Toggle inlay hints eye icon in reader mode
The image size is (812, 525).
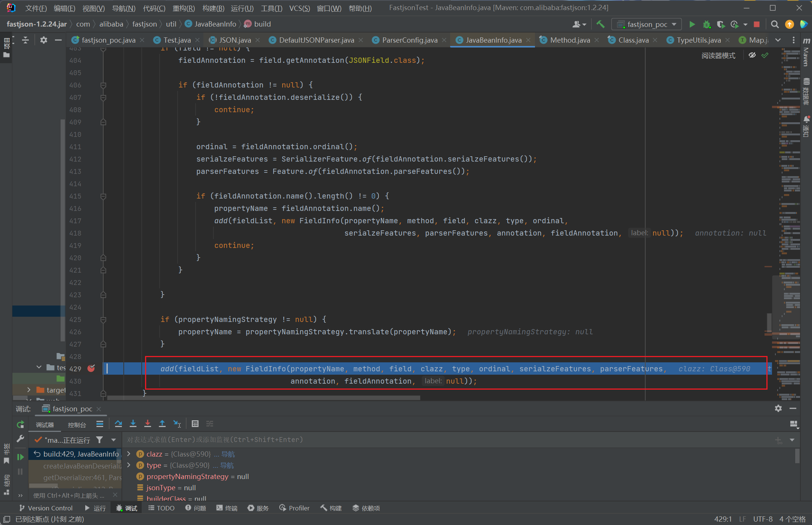pyautogui.click(x=752, y=55)
